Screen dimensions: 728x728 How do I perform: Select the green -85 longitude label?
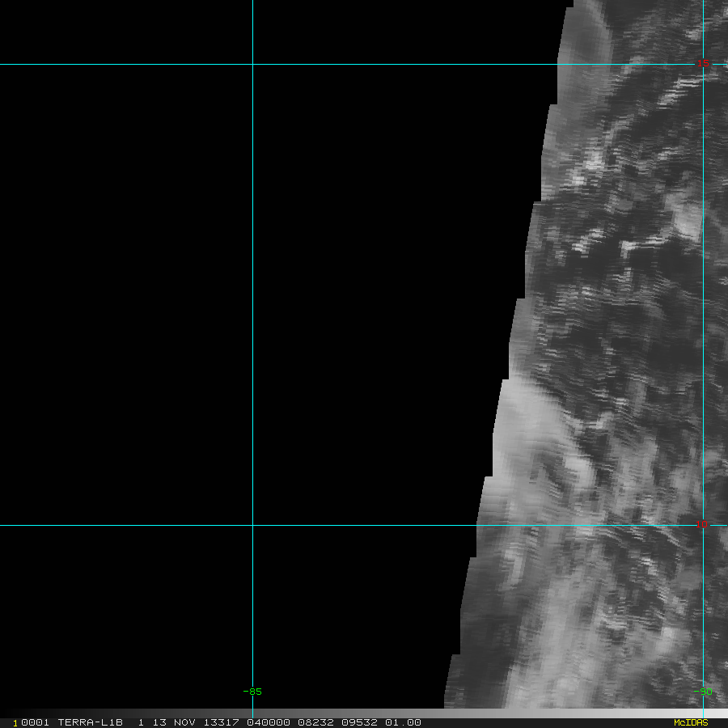click(252, 692)
